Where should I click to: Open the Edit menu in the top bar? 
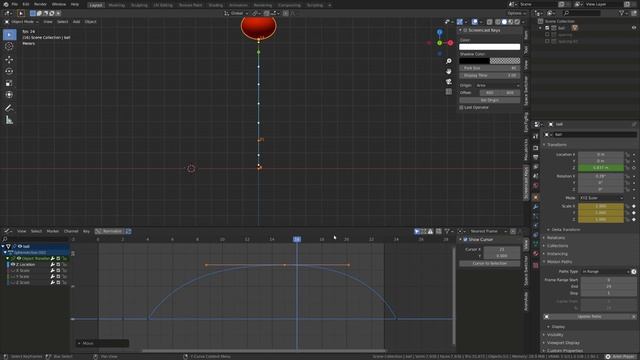click(x=26, y=4)
